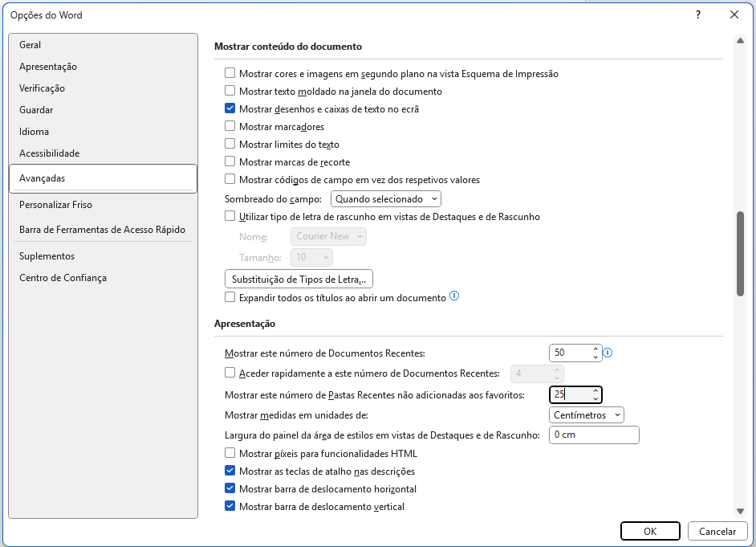Image resolution: width=756 pixels, height=547 pixels.
Task: Uncheck Mostrar desenhos e caixas de texto
Action: 230,108
